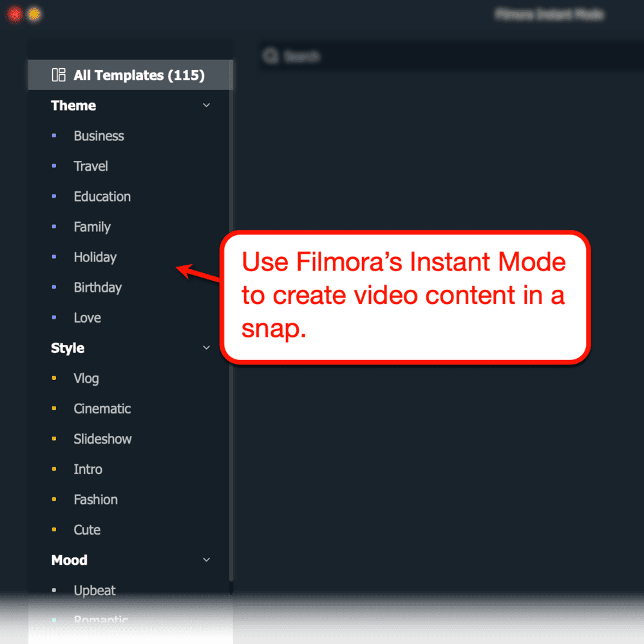The width and height of the screenshot is (644, 644).
Task: Click the yellow dot beside Vlog
Action: tap(55, 378)
